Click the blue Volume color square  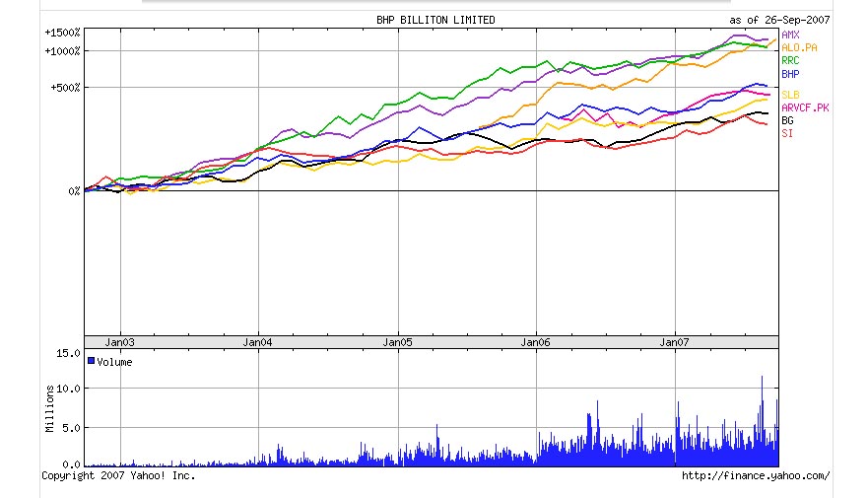pos(92,361)
